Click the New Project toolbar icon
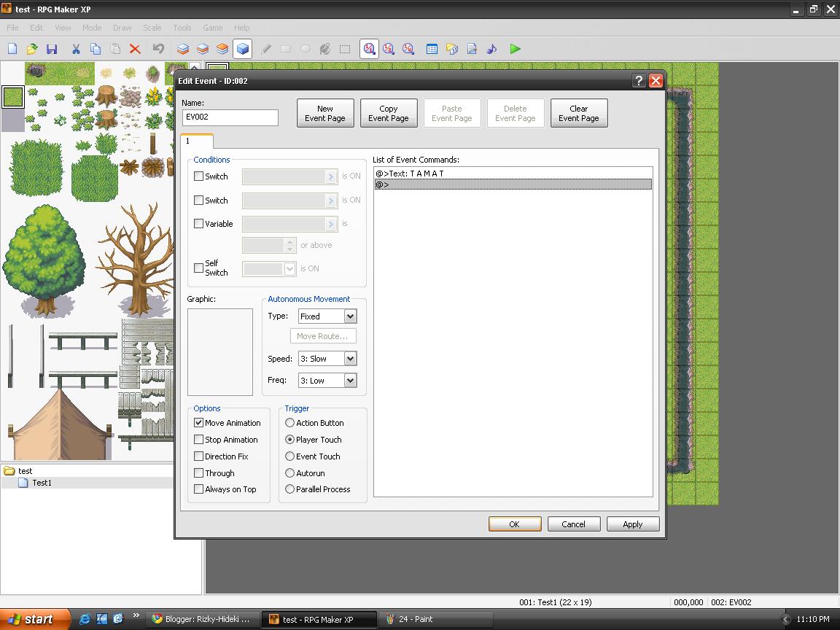Image resolution: width=840 pixels, height=630 pixels. (x=12, y=50)
